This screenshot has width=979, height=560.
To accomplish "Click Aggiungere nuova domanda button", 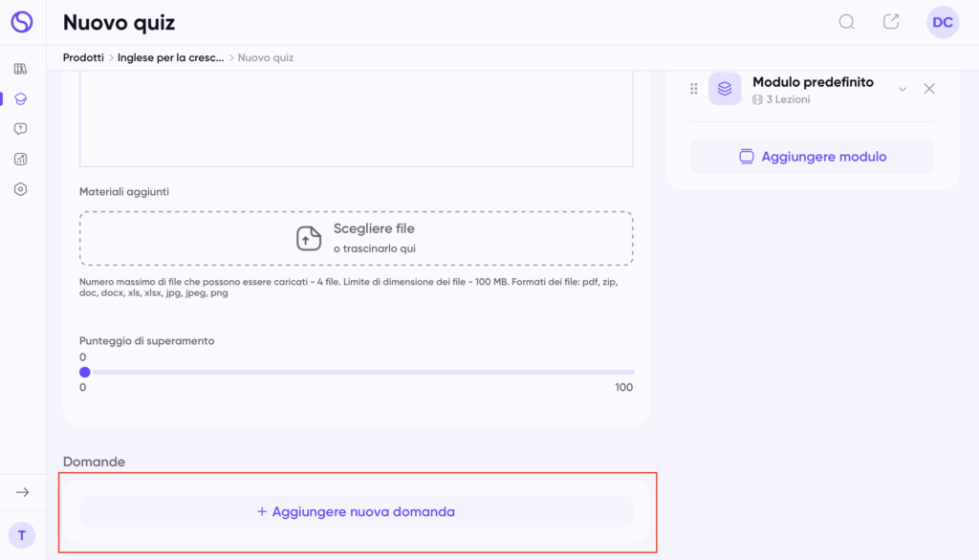I will [356, 511].
